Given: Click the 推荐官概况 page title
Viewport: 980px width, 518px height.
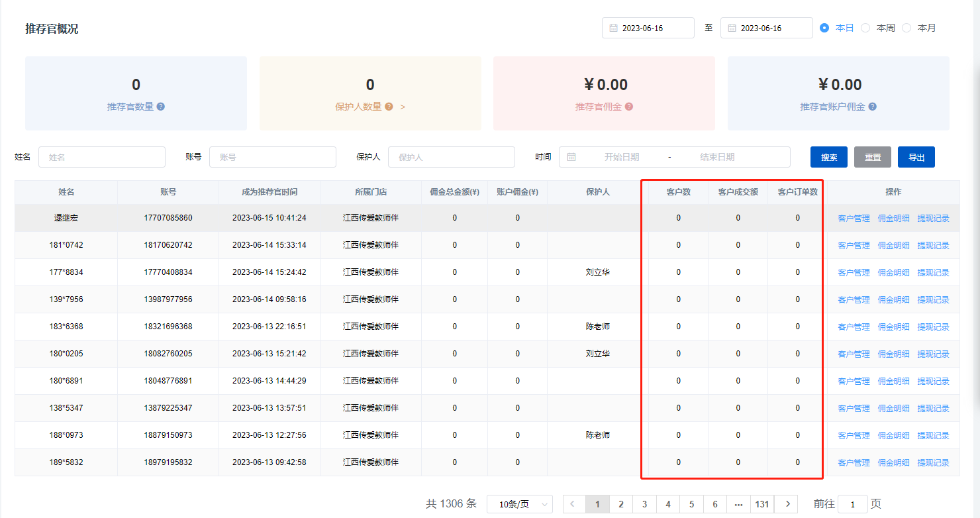Looking at the screenshot, I should (x=52, y=29).
